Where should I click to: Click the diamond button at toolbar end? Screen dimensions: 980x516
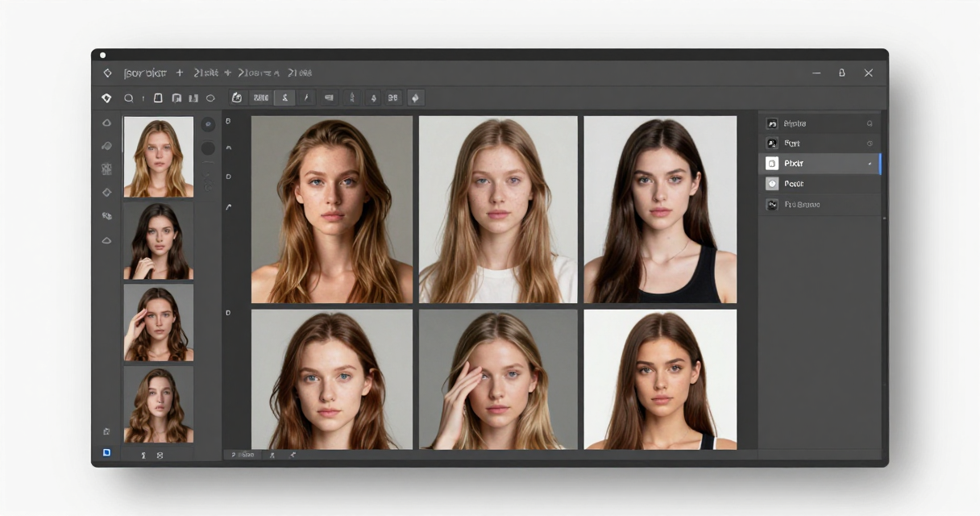[415, 98]
